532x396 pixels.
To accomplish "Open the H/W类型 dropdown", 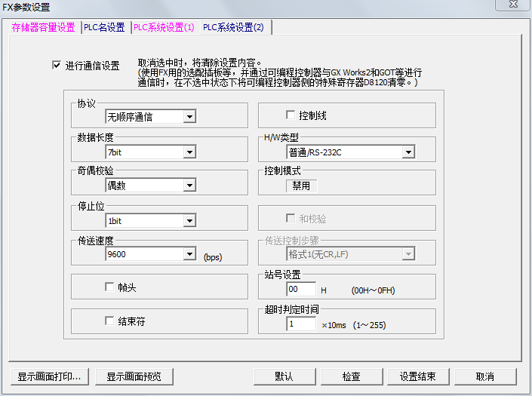I will tap(408, 152).
